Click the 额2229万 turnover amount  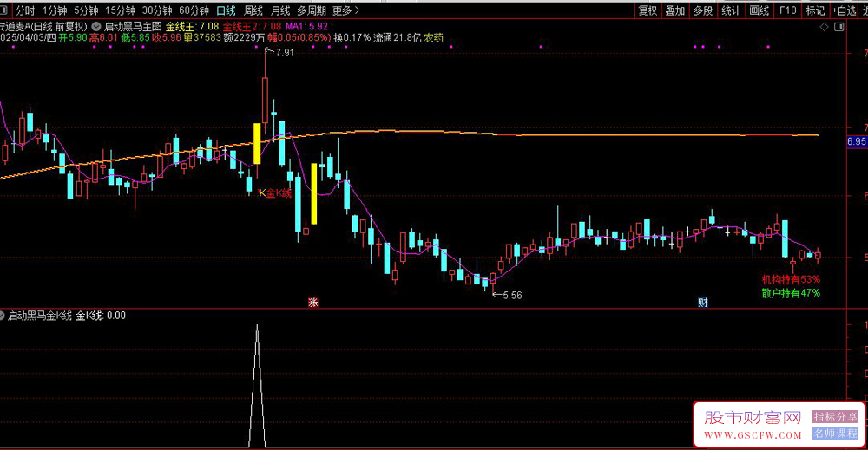point(244,37)
